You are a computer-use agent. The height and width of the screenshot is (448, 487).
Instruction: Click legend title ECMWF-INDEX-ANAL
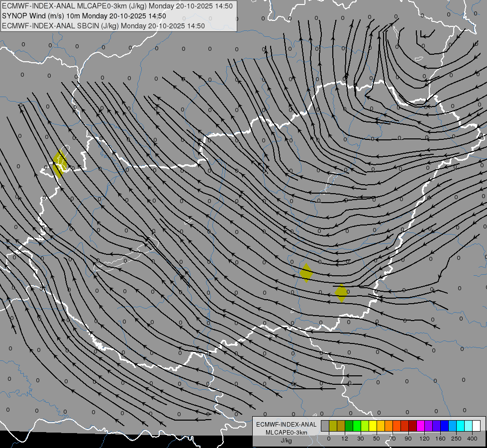pos(287,425)
